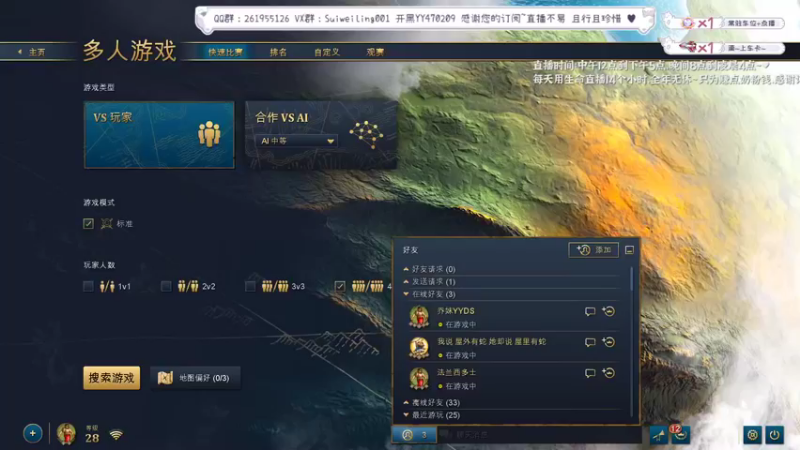The width and height of the screenshot is (800, 450).
Task: Click the round plus button at bottom left
Action: coord(33,434)
